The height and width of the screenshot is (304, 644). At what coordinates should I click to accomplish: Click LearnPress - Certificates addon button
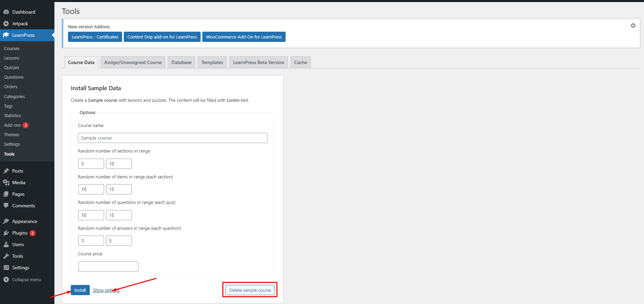tap(95, 37)
